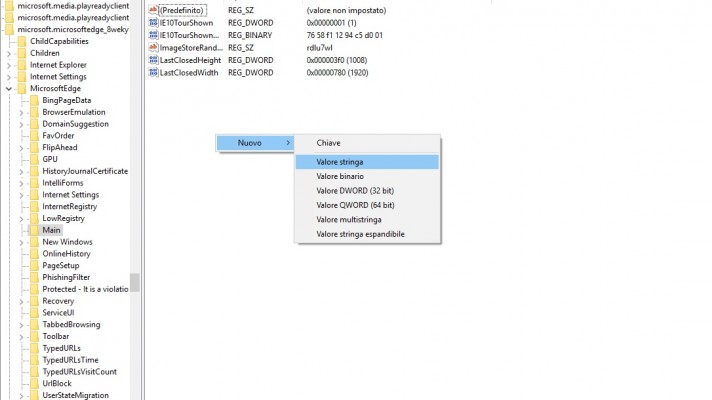712x400 pixels.
Task: Click the microsoft.microsoftedge_8weky folder icon
Action: 9,30
